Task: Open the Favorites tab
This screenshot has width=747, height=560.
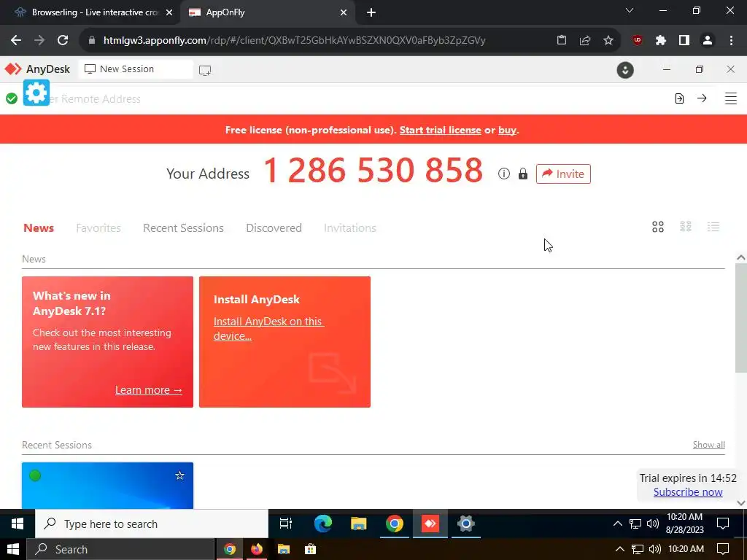Action: pyautogui.click(x=98, y=228)
